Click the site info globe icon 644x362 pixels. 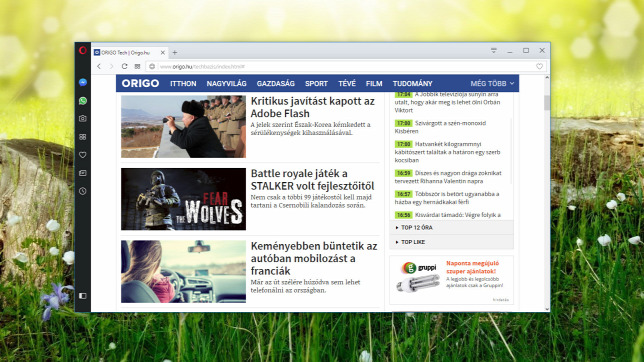coord(152,66)
